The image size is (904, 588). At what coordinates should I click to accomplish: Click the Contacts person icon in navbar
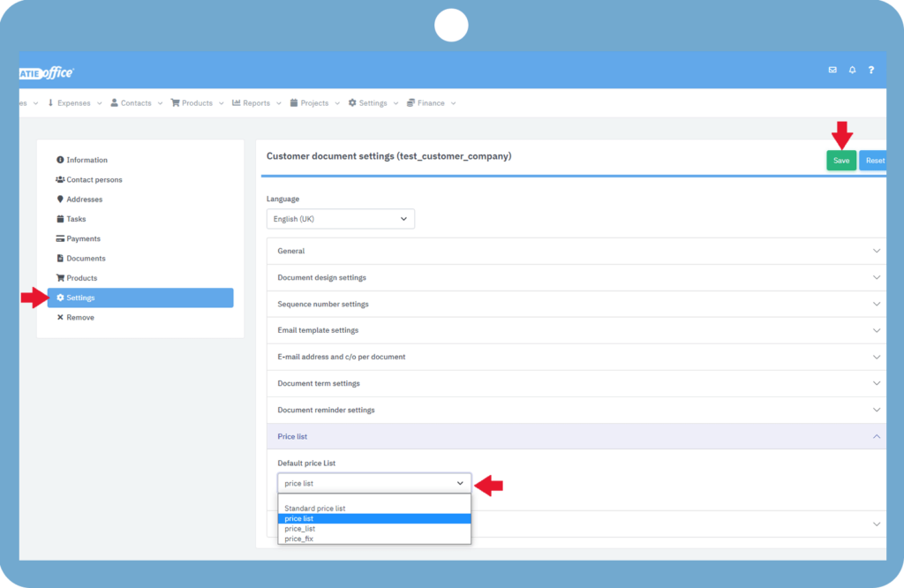[114, 102]
